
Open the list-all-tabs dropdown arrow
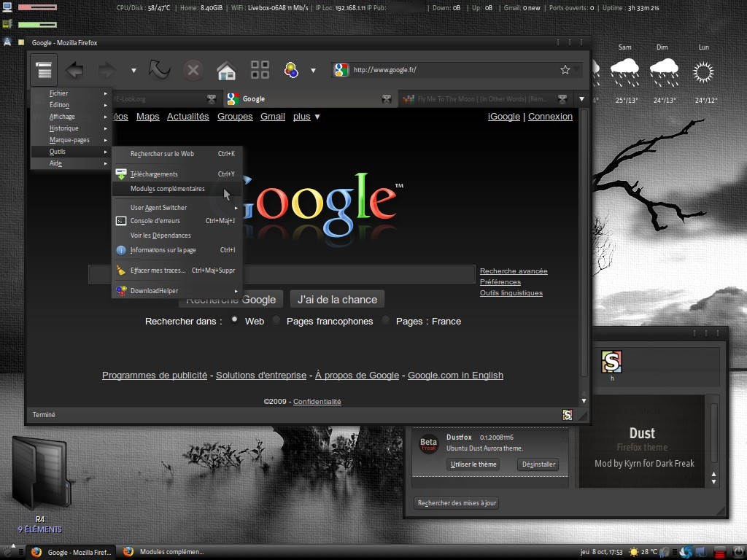(581, 99)
